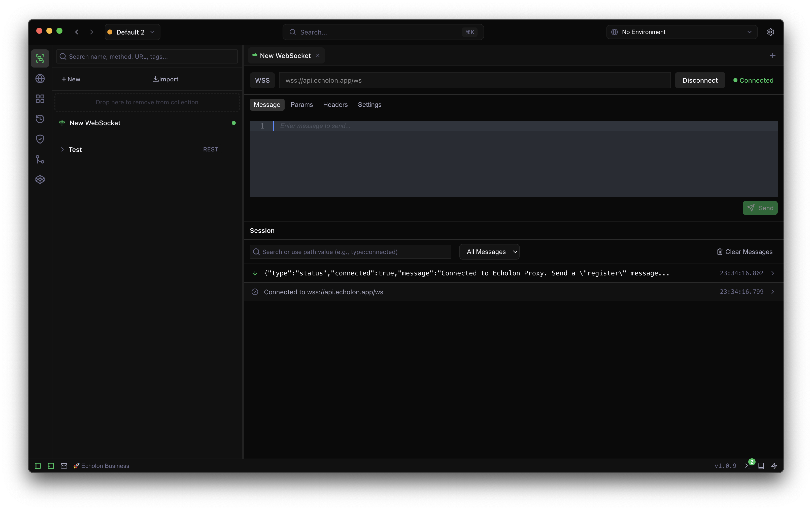Open the docs book icon in status bar
This screenshot has width=812, height=510.
[761, 465]
